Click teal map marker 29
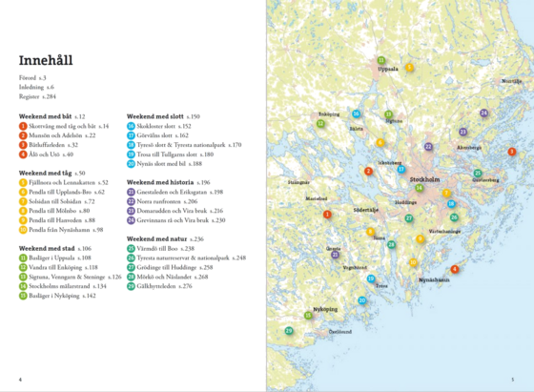This screenshot has height=392, width=534. click(289, 330)
